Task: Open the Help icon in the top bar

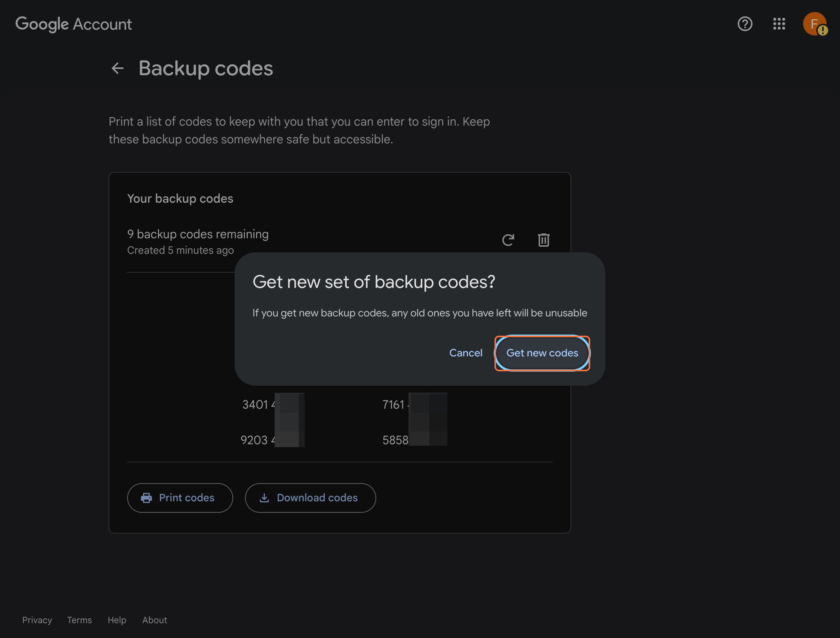Action: tap(745, 24)
